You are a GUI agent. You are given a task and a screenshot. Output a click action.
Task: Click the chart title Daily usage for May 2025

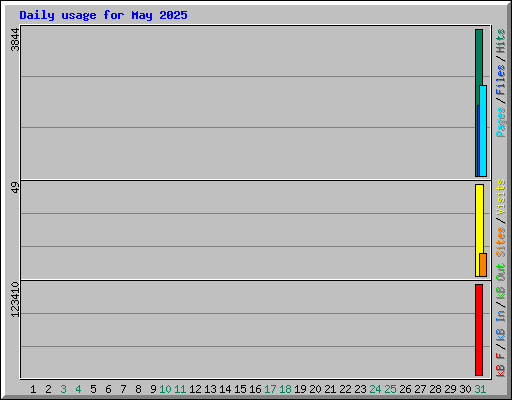coord(103,15)
